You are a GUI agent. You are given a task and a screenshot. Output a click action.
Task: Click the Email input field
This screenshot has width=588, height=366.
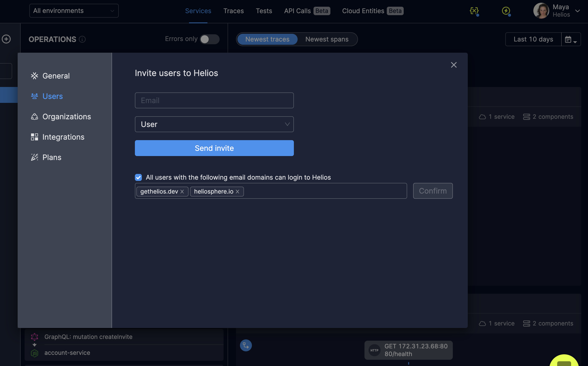pyautogui.click(x=214, y=100)
